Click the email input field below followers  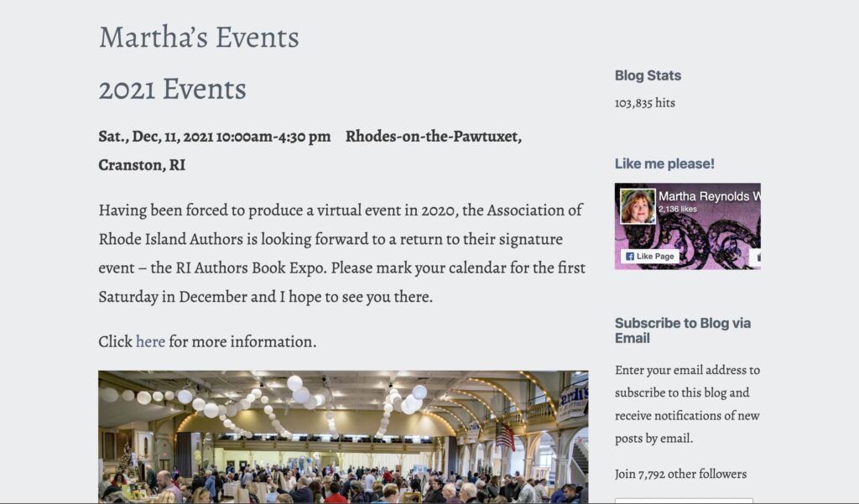point(684,501)
